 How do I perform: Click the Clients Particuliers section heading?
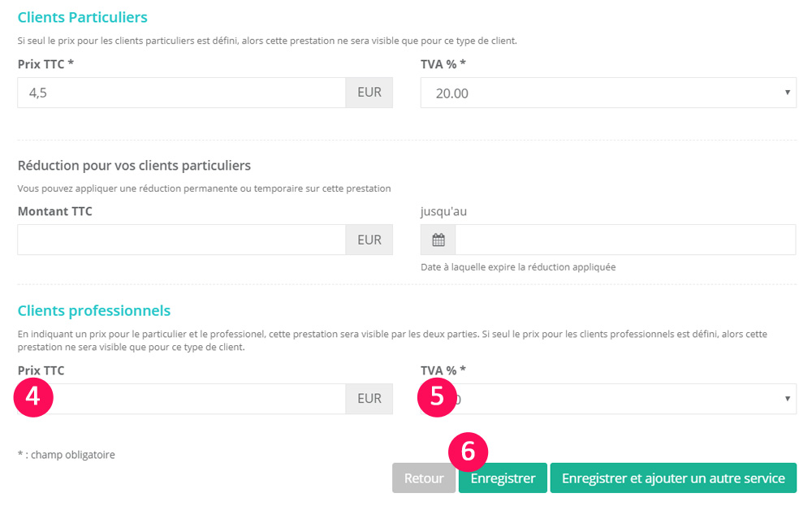[x=82, y=16]
